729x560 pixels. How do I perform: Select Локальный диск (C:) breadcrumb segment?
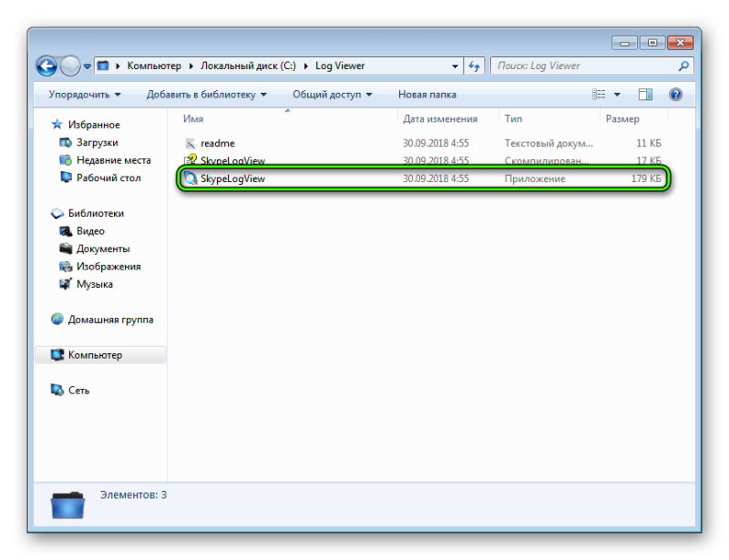(x=248, y=66)
